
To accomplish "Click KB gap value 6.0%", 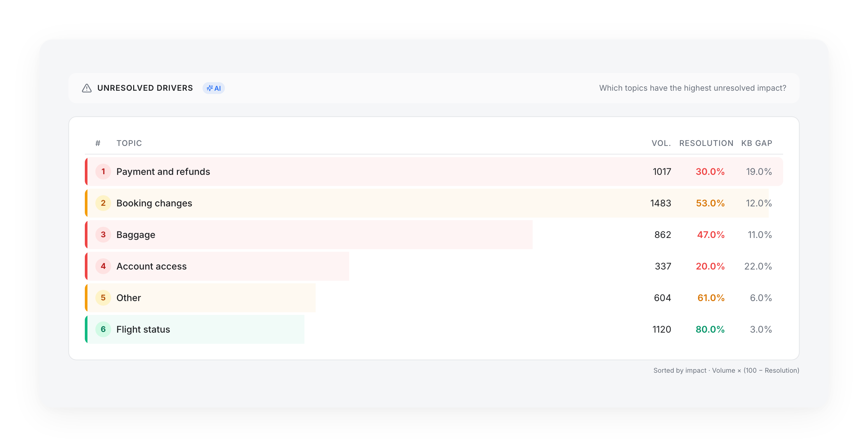I will point(761,298).
